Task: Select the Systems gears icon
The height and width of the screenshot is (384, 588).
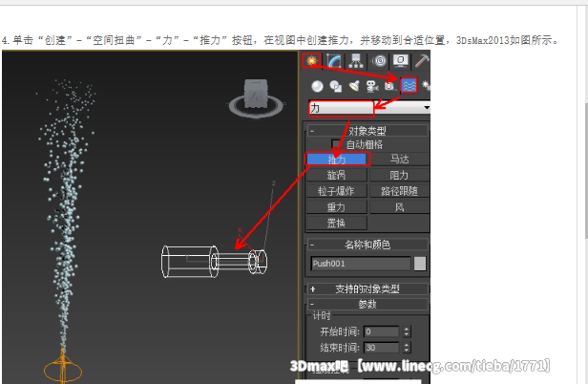Action: [426, 86]
